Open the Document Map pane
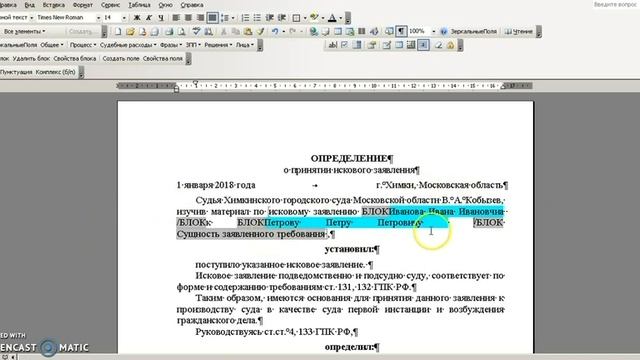Screen dimensions: 640x360 tap(389, 31)
